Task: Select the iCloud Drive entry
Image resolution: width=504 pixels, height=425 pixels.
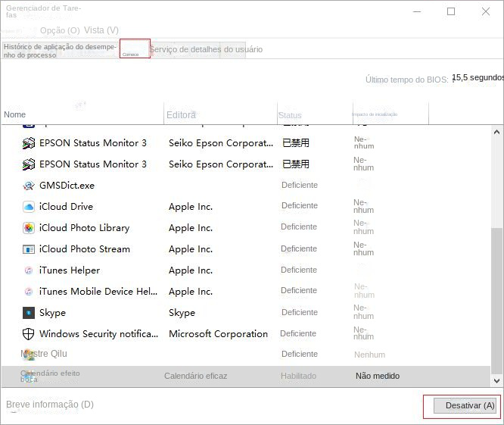Action: (66, 207)
